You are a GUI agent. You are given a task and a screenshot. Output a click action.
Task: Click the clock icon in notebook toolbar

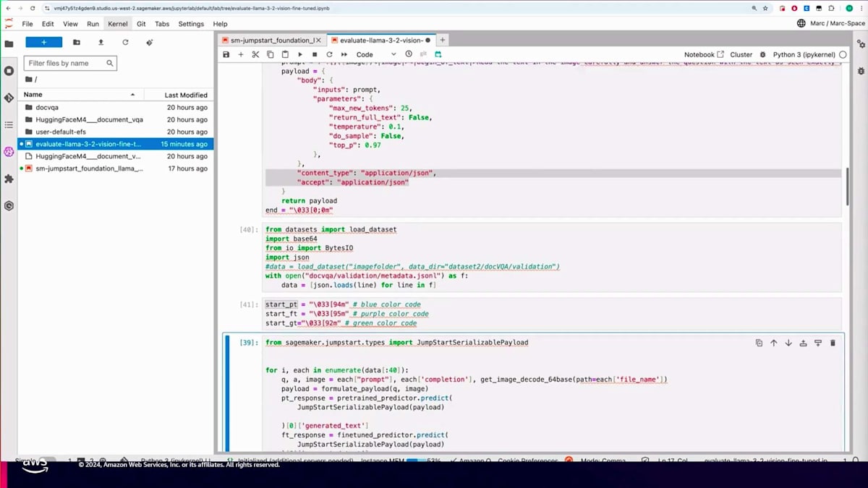click(x=409, y=54)
